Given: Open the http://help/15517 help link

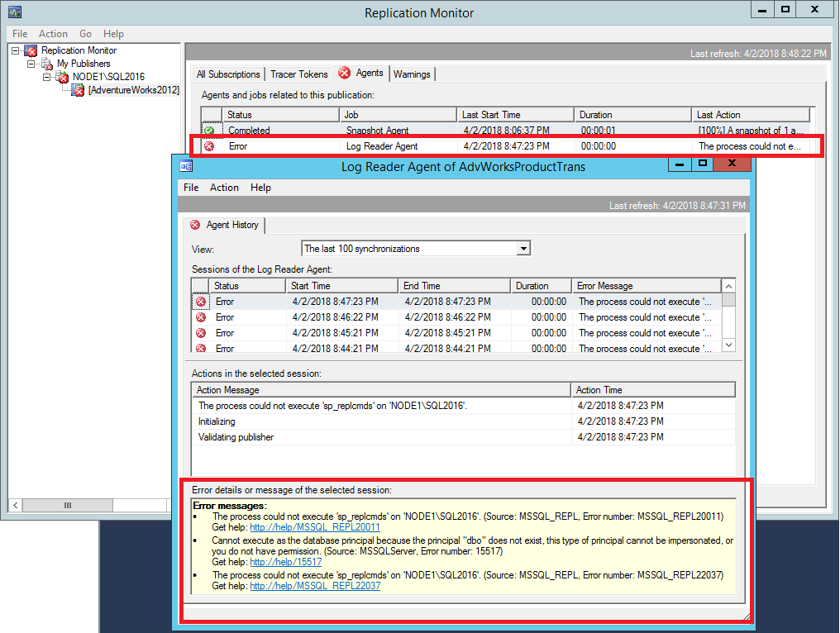Looking at the screenshot, I should click(285, 561).
